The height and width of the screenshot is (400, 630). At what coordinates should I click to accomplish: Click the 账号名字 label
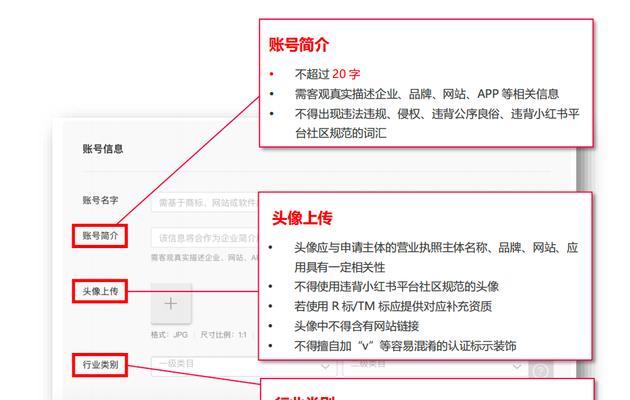coord(100,200)
